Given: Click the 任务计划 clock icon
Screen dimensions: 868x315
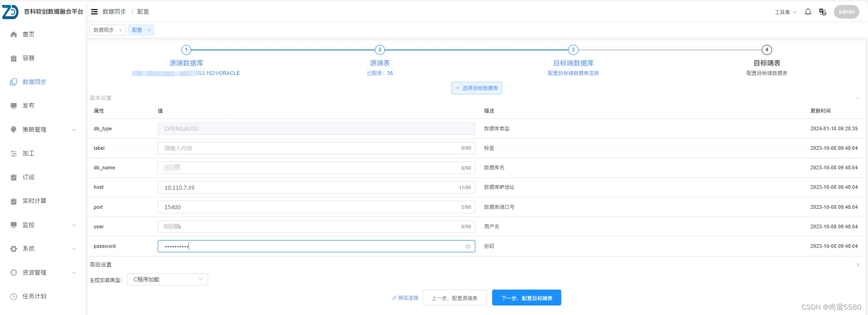Looking at the screenshot, I should tap(14, 296).
